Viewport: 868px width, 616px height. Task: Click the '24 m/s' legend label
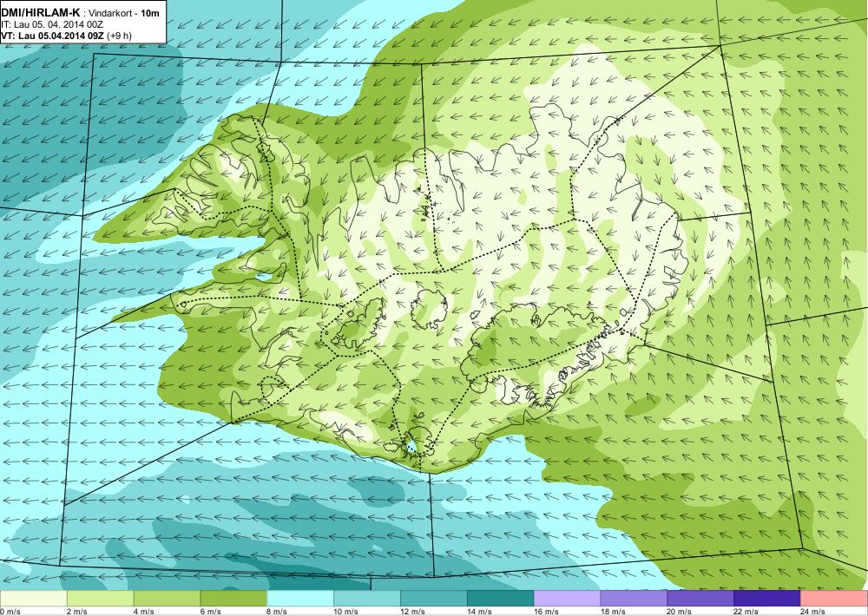coord(813,612)
